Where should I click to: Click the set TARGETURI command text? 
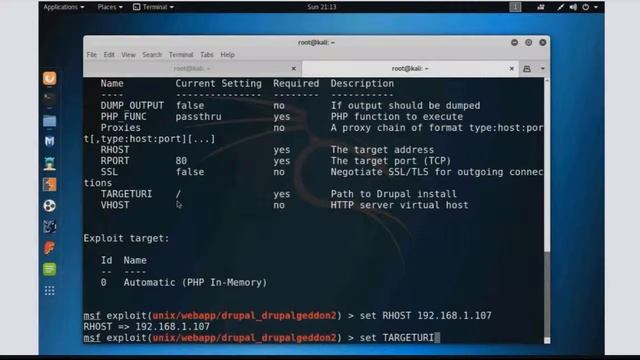pyautogui.click(x=396, y=338)
